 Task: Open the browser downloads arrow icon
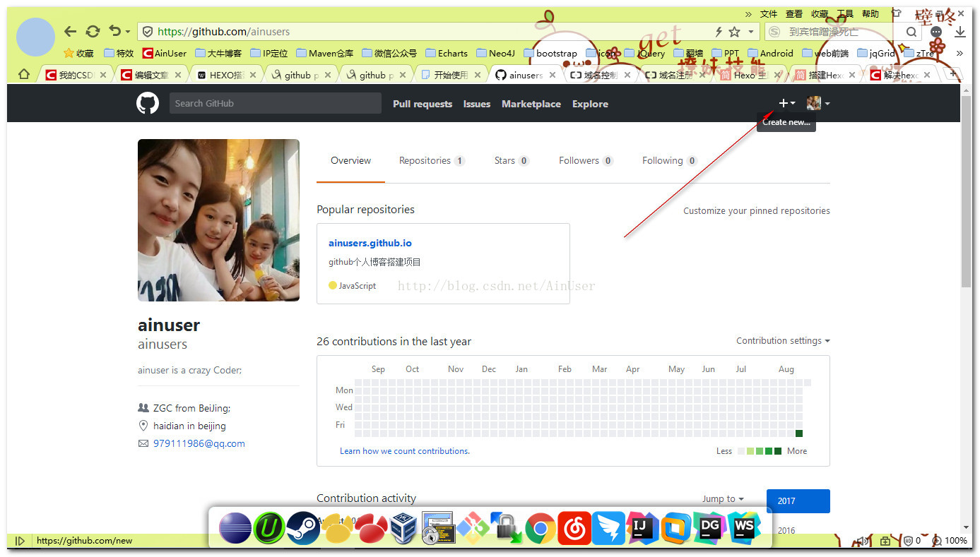(960, 32)
